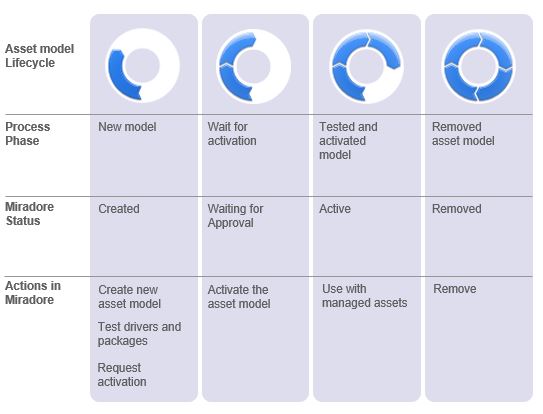This screenshot has width=543, height=414.
Task: Select the 'Process Phase' row heading
Action: [28, 134]
